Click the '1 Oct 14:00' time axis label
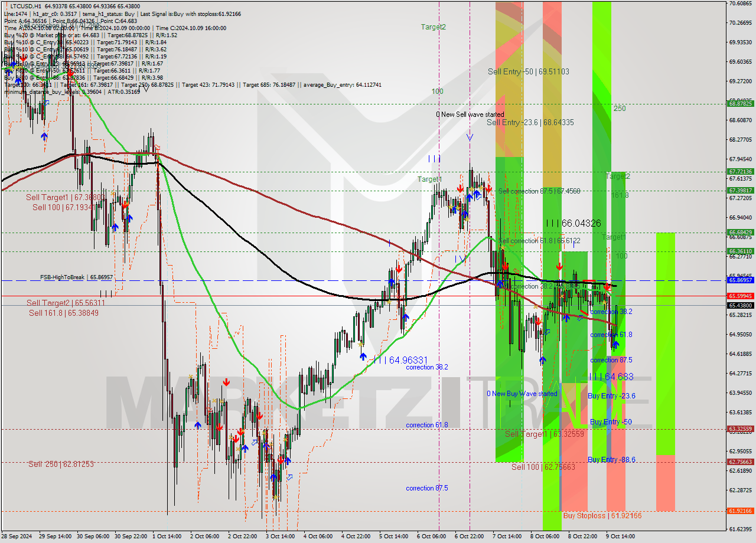 coord(167,537)
